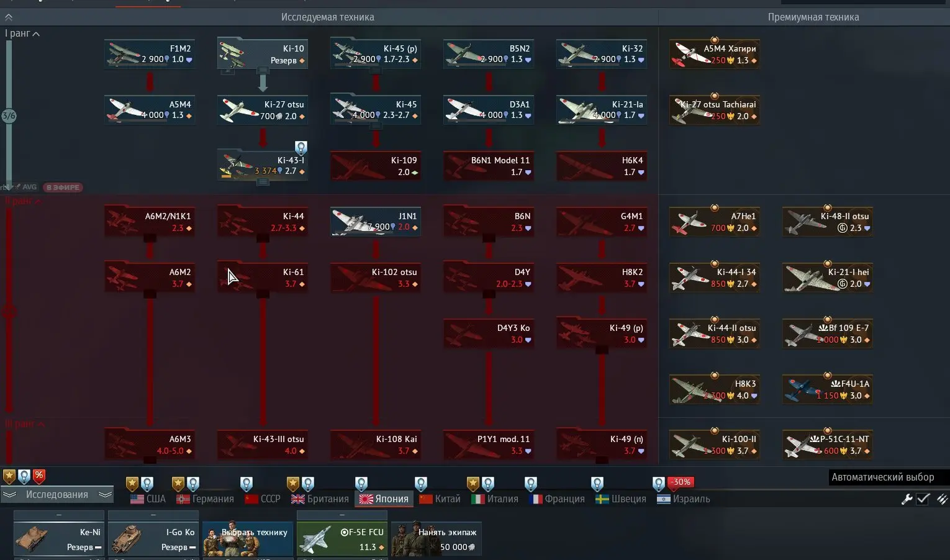
Task: Open the Китай nation tab
Action: (x=440, y=499)
